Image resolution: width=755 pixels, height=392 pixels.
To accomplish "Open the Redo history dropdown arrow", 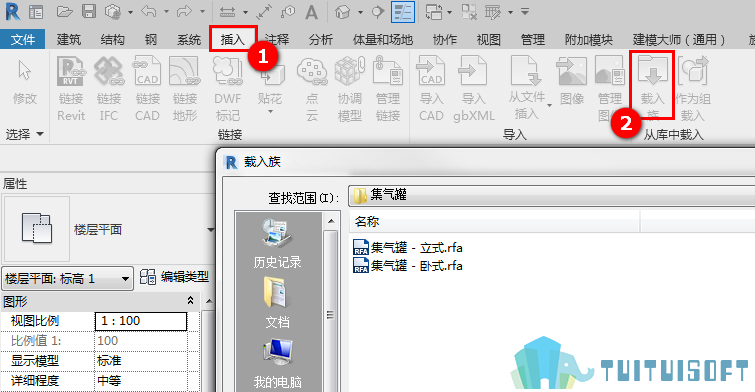I will point(202,12).
